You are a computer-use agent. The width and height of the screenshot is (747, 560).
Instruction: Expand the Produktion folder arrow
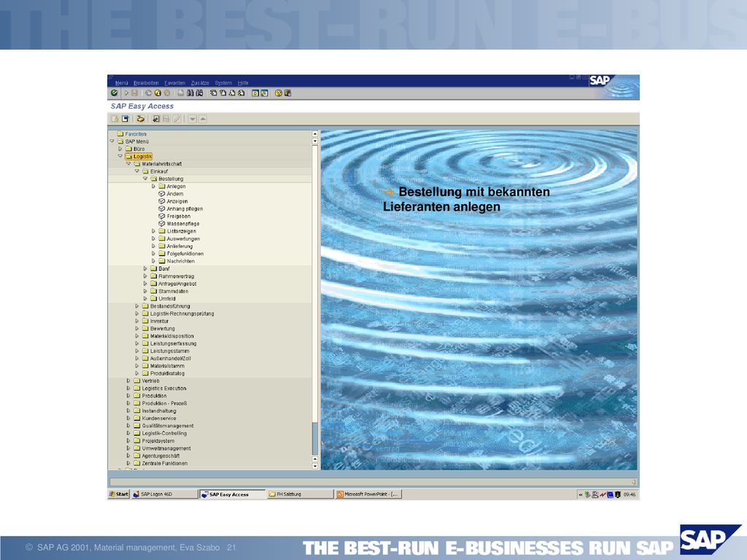coord(128,396)
